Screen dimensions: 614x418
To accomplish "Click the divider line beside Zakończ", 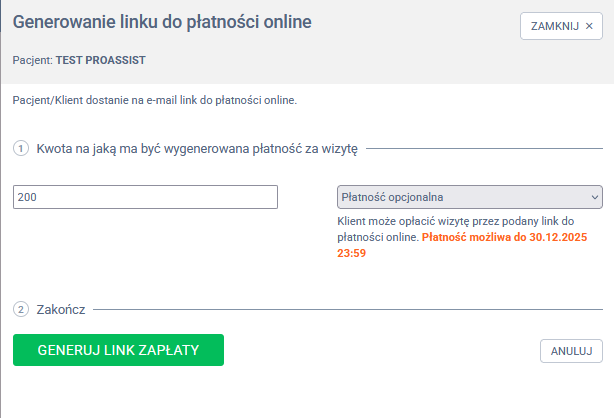I will point(350,309).
